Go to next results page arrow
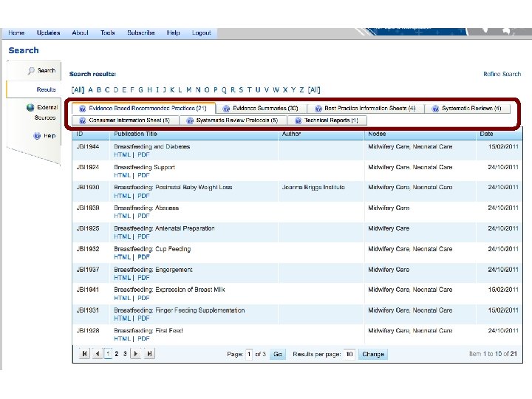 click(136, 353)
